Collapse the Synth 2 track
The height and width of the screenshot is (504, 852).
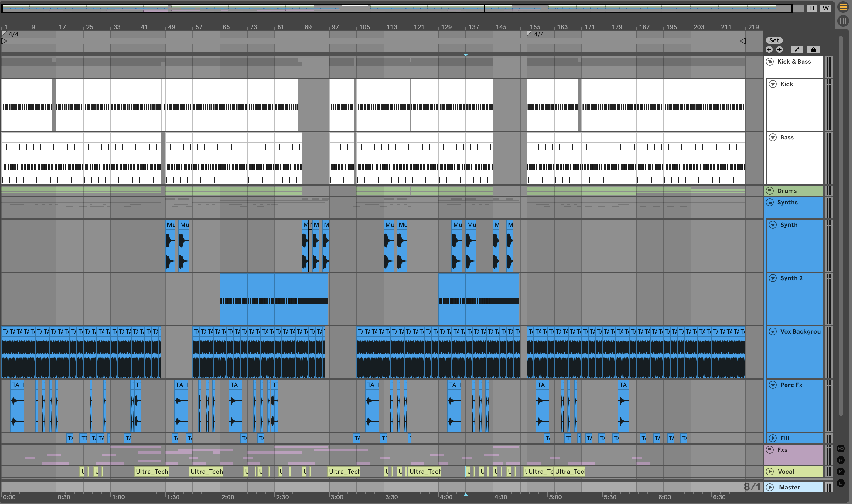[x=773, y=278]
